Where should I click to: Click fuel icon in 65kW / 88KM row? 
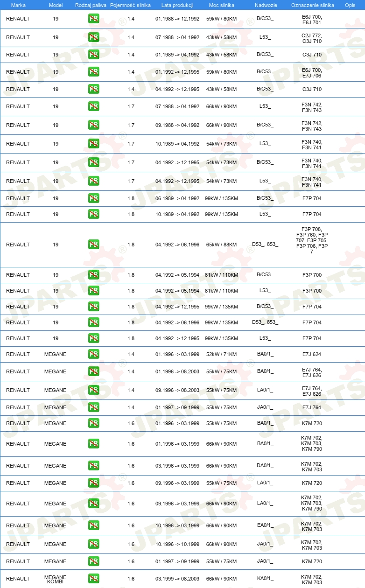click(93, 245)
